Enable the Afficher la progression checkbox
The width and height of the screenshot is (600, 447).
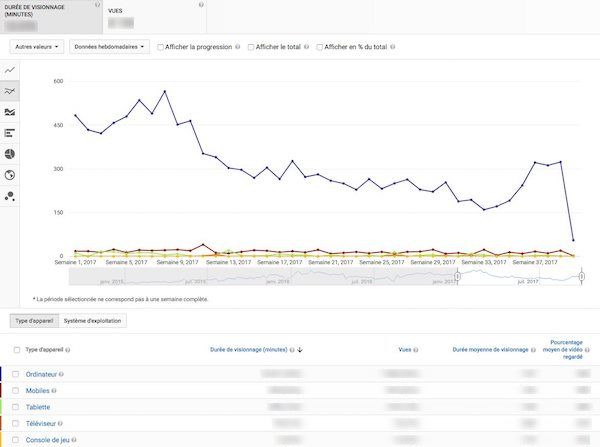(159, 46)
